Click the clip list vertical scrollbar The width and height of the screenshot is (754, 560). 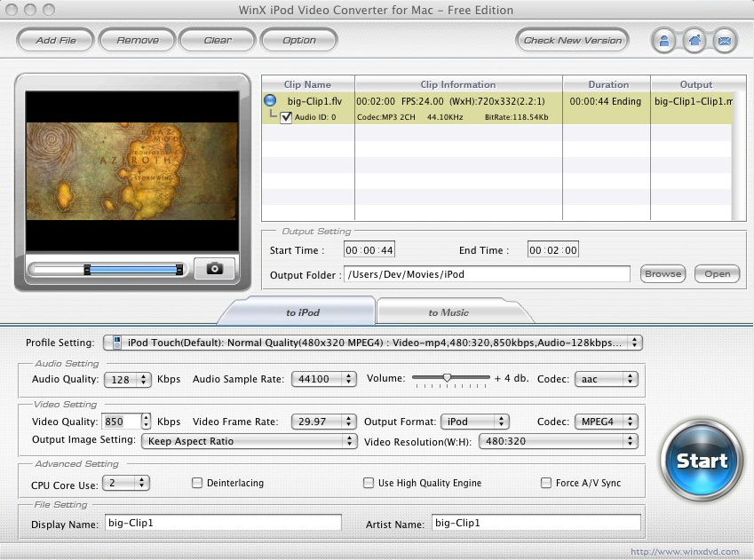[740, 156]
